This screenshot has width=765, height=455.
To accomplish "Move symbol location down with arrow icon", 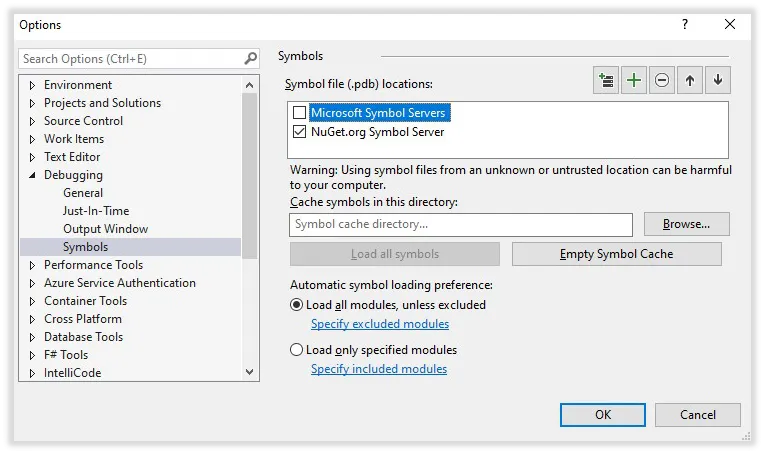I will (718, 80).
